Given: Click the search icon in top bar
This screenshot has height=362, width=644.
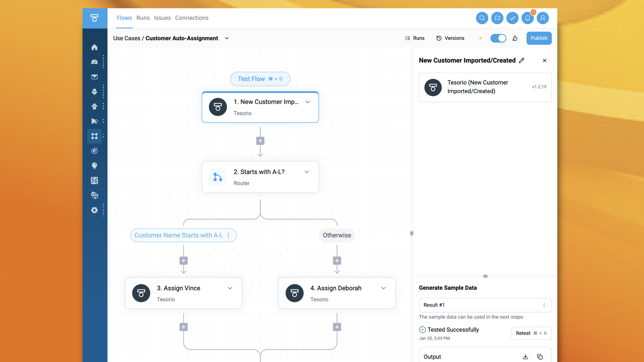Looking at the screenshot, I should click(x=482, y=18).
